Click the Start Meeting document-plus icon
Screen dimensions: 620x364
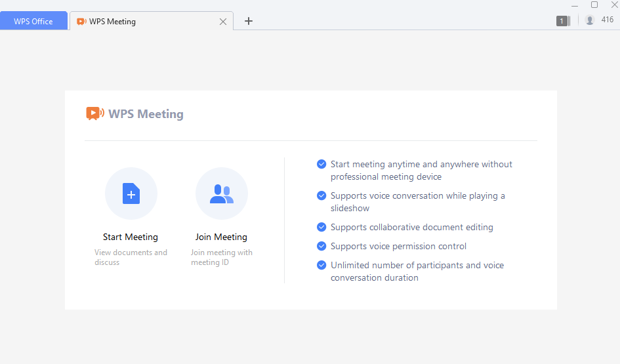coord(131,193)
